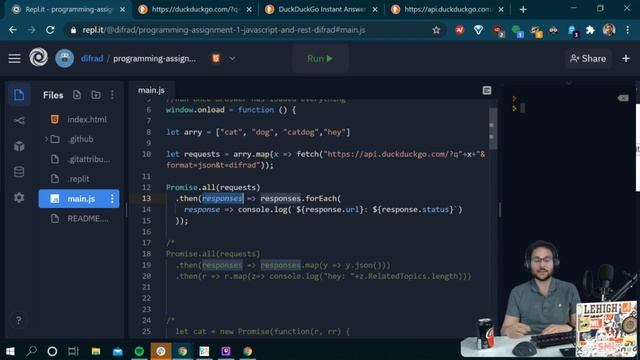Click line number 13 in the gutter

147,198
